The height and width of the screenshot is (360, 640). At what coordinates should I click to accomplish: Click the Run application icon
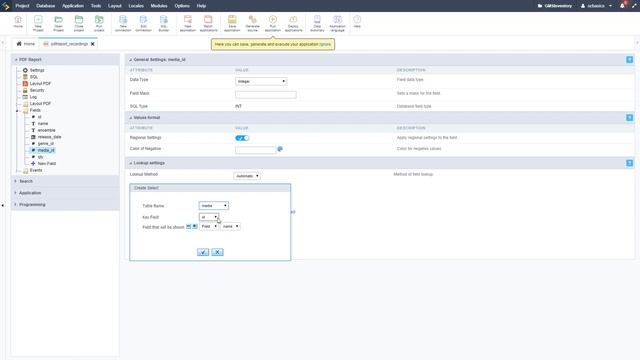(x=273, y=23)
